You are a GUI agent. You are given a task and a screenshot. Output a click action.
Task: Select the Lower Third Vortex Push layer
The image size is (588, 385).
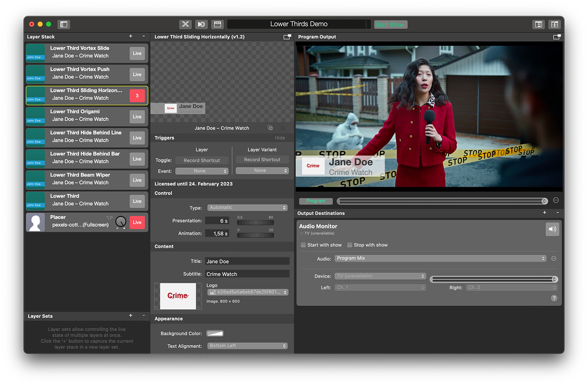(84, 74)
